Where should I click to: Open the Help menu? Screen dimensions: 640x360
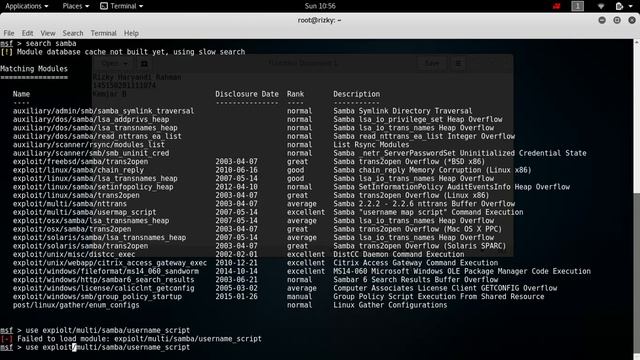[131, 33]
